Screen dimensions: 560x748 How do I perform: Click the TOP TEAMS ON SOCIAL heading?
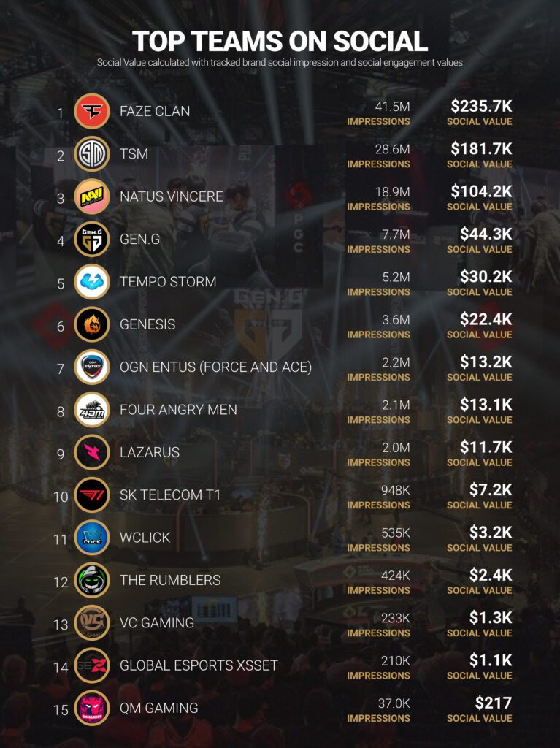click(x=280, y=41)
